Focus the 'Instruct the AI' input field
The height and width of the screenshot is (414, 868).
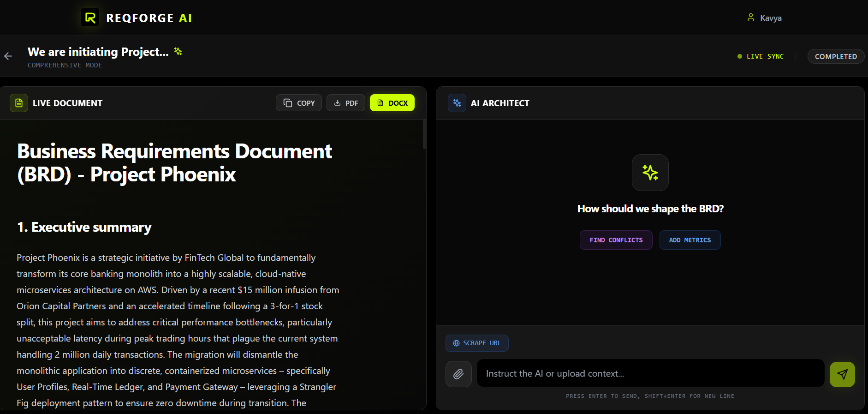[650, 373]
